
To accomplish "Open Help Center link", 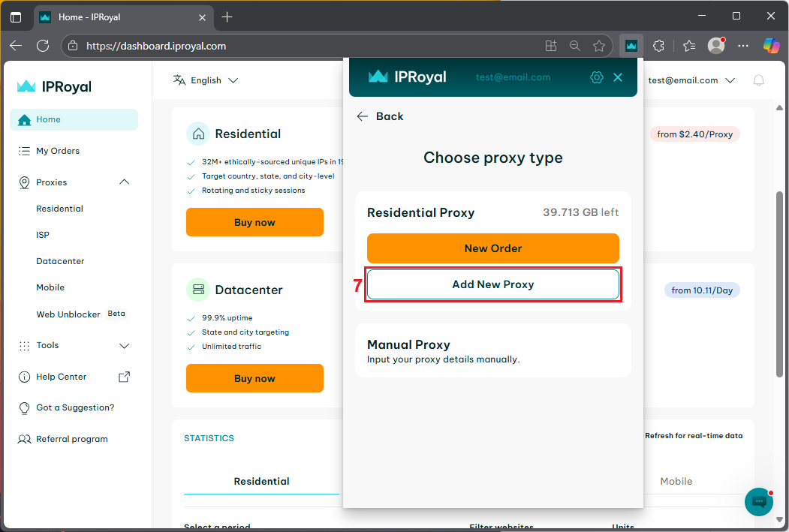I will [61, 377].
